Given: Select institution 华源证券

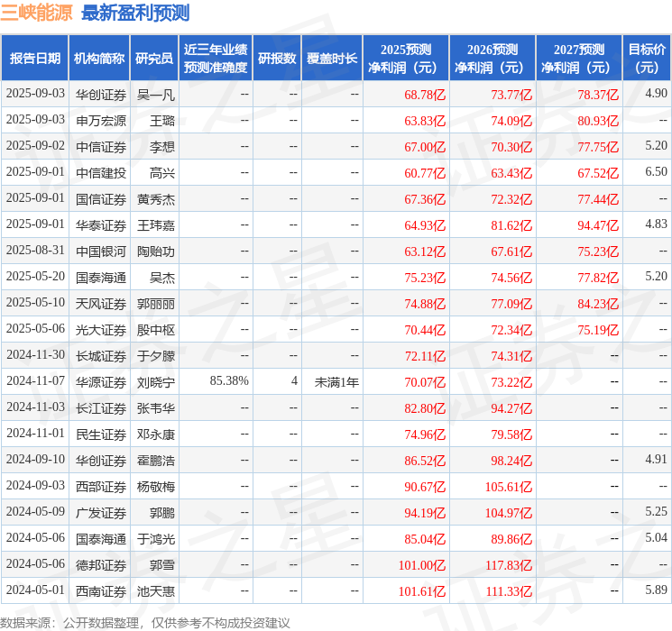Looking at the screenshot, I should (101, 382).
